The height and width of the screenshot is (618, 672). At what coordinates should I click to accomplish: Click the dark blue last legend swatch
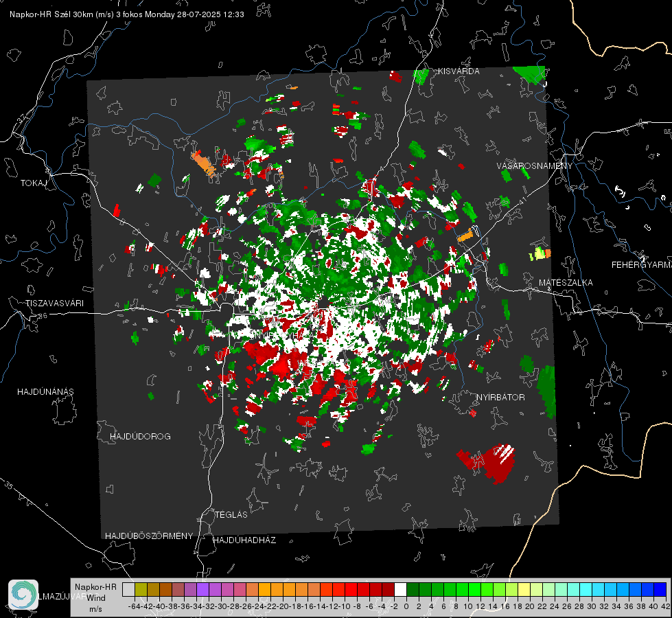point(660,589)
